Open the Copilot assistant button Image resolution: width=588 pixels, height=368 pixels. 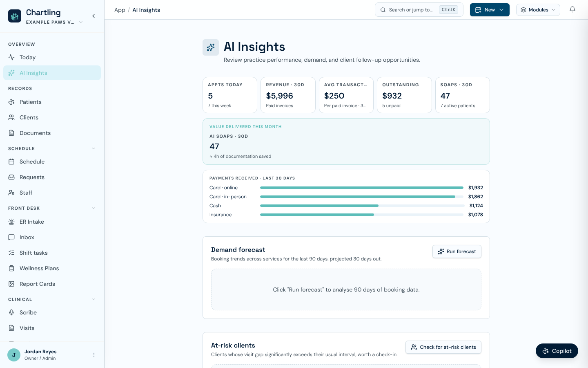[557, 351]
